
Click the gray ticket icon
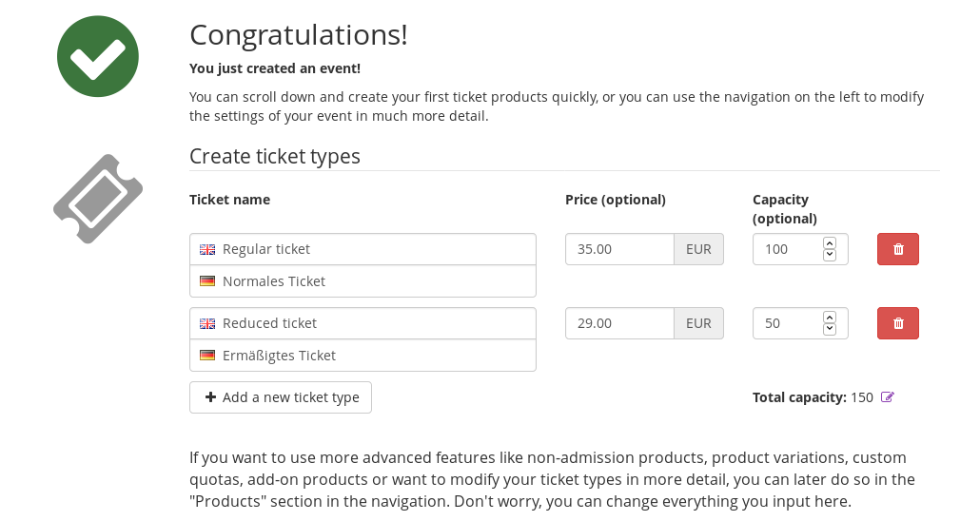98,199
